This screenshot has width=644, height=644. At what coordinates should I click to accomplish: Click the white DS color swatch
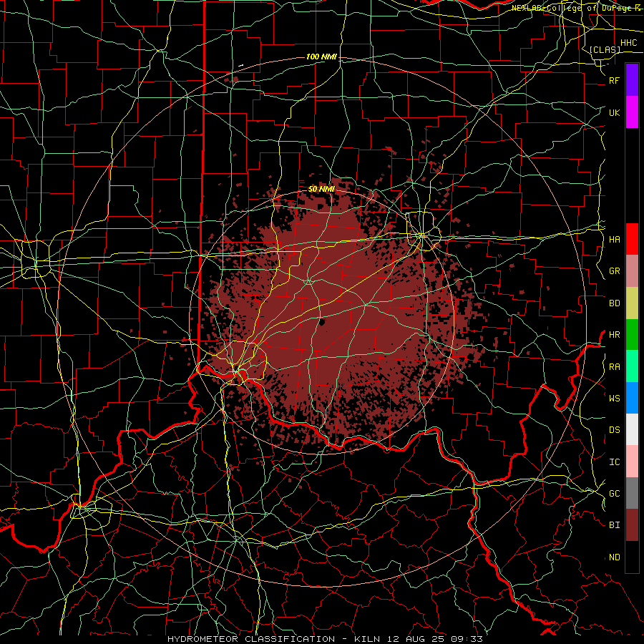632,429
